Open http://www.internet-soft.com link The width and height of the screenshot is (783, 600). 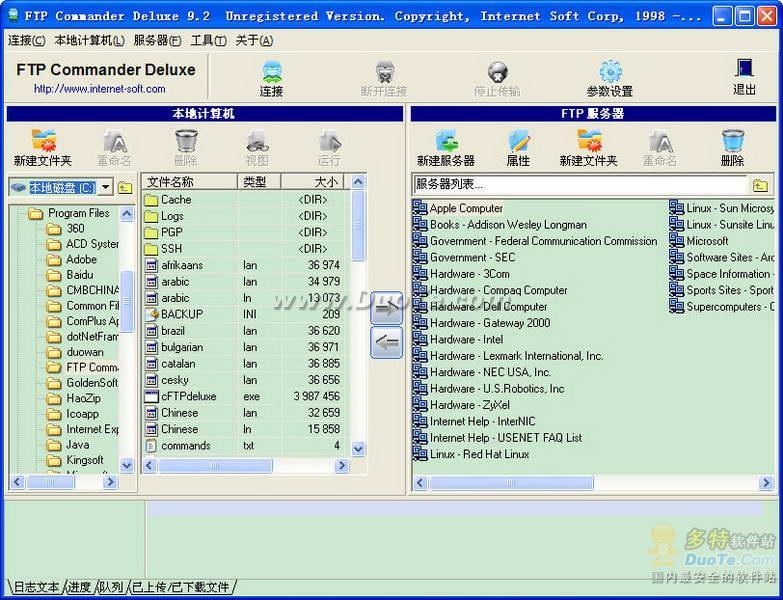tap(99, 89)
